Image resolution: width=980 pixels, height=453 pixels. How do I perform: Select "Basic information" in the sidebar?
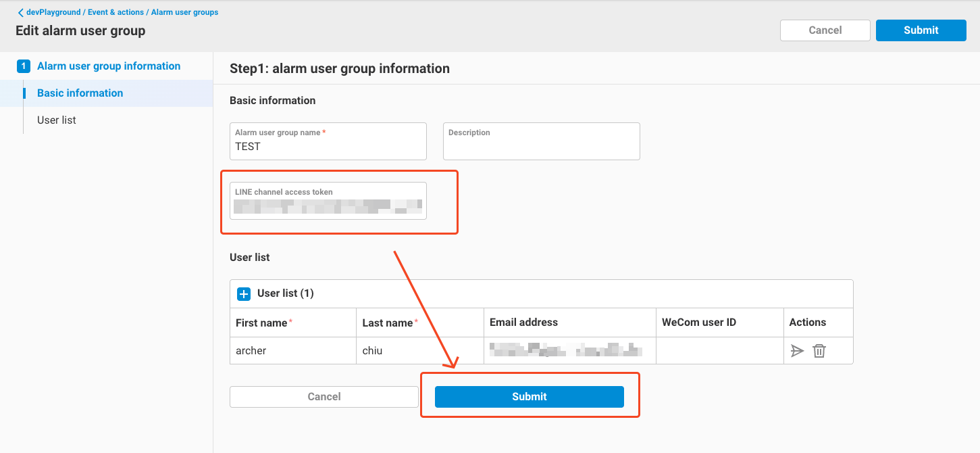[x=79, y=93]
